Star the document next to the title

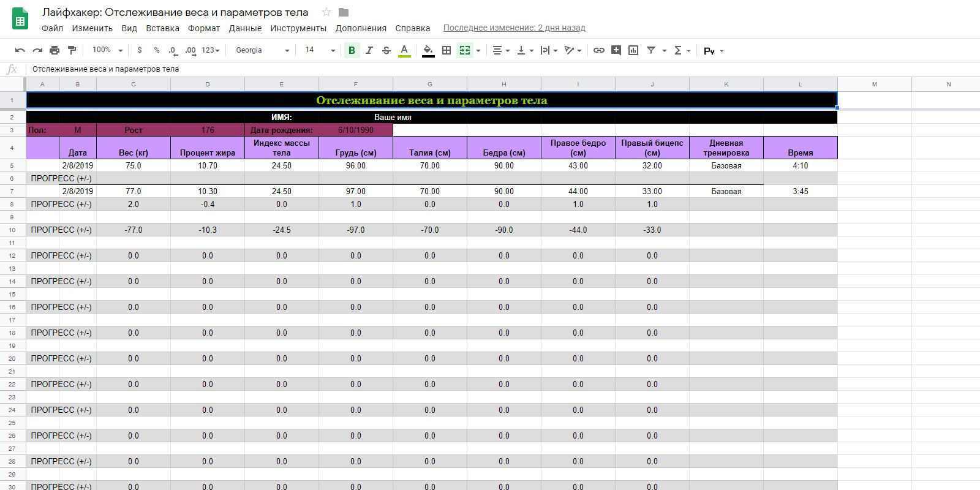[x=326, y=12]
